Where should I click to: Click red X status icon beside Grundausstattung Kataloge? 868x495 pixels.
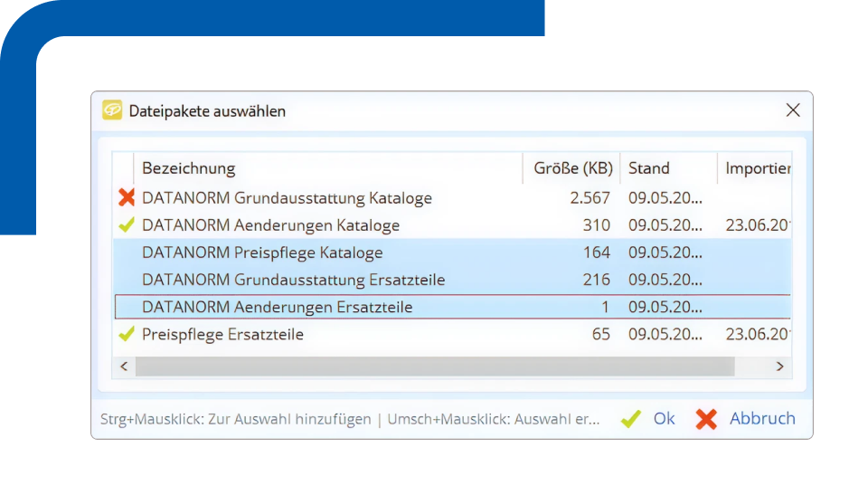tap(127, 197)
